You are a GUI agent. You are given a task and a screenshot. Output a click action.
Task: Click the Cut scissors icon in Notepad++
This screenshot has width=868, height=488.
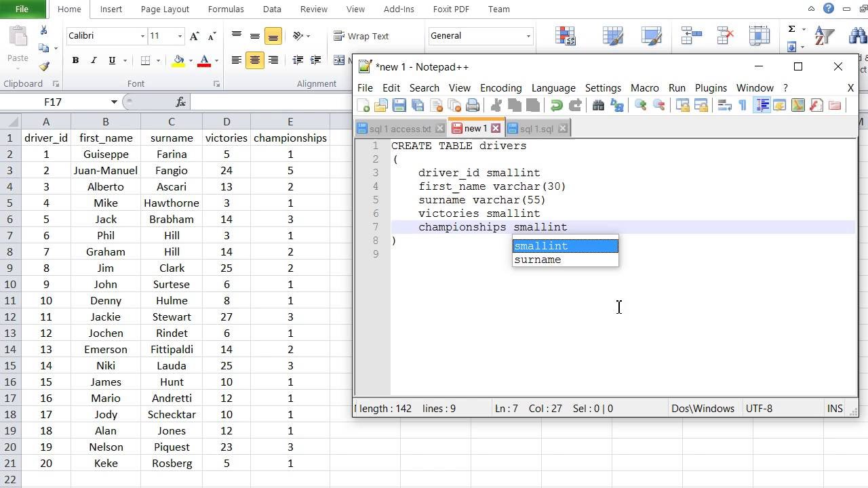[496, 106]
